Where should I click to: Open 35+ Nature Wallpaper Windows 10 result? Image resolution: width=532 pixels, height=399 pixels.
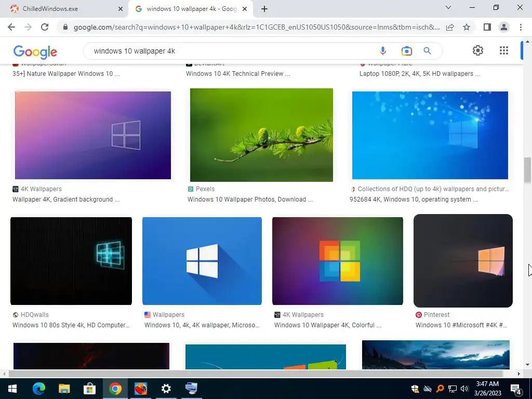66,74
